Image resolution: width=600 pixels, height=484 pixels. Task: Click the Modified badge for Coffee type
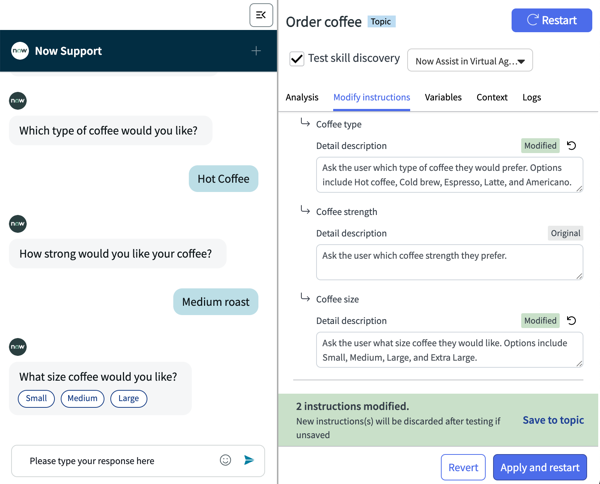click(x=540, y=146)
